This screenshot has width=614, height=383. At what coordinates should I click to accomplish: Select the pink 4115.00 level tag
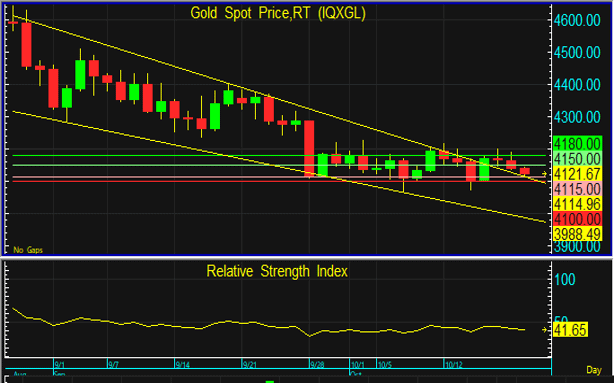pos(577,189)
